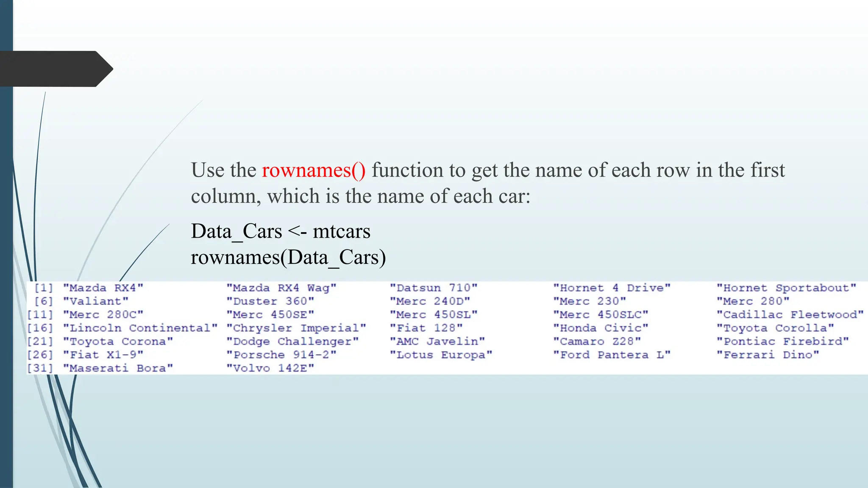The image size is (868, 488).
Task: Click the output entry "Volvo 142E"
Action: 270,368
